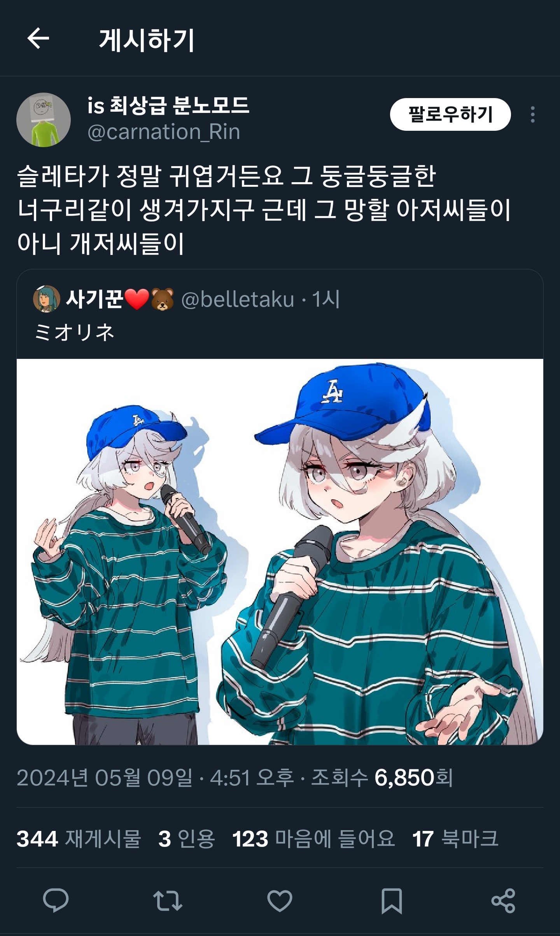Open the @carnation_Rin handle
This screenshot has width=560, height=936.
(x=164, y=132)
